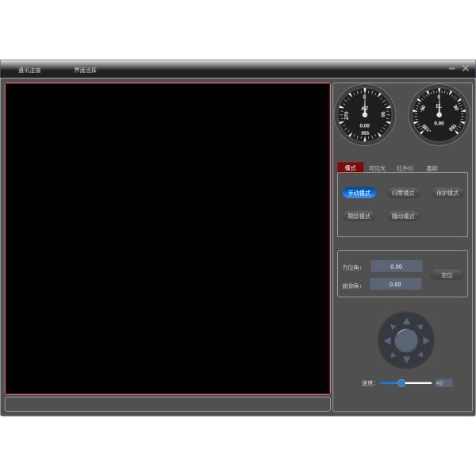Click the center button of the direction pad
Image resolution: width=476 pixels, height=476 pixels.
tap(406, 340)
